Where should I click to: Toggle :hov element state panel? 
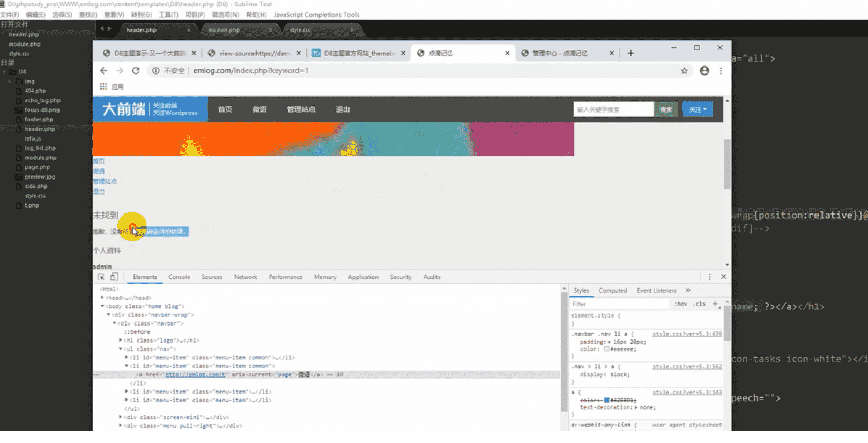pyautogui.click(x=681, y=304)
